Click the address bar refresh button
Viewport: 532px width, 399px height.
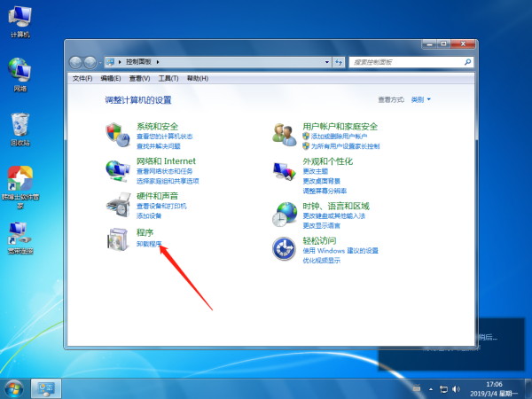[339, 62]
